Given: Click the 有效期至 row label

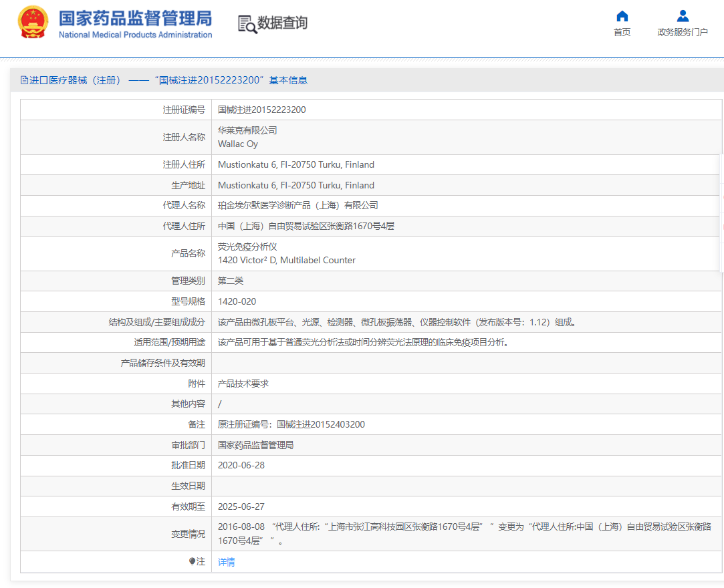Looking at the screenshot, I should pyautogui.click(x=188, y=506).
